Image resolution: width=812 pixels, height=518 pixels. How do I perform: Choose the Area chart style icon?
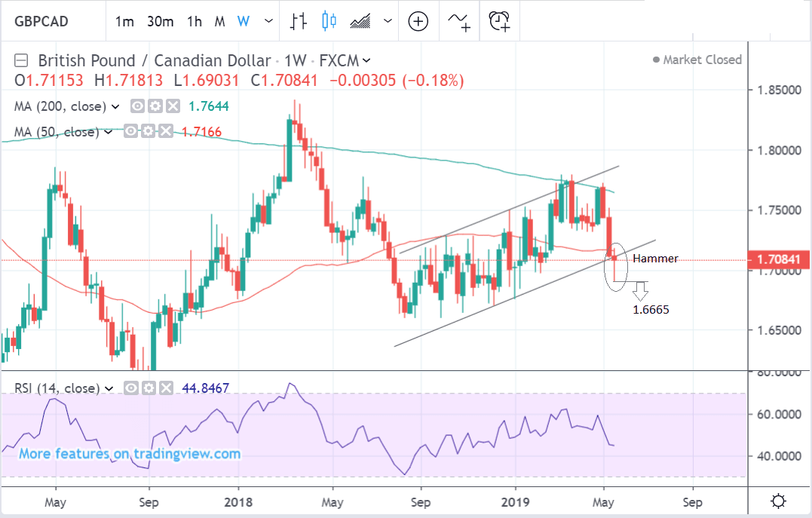coord(360,21)
